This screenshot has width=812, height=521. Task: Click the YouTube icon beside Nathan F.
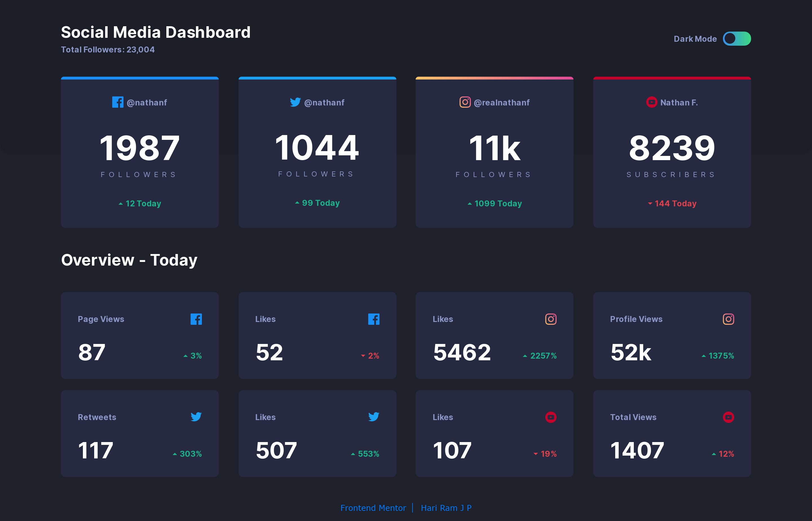click(651, 102)
